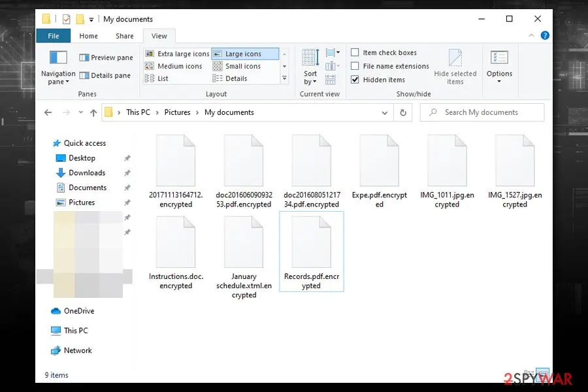
Task: Switch layout to Extra large icons
Action: tap(177, 54)
